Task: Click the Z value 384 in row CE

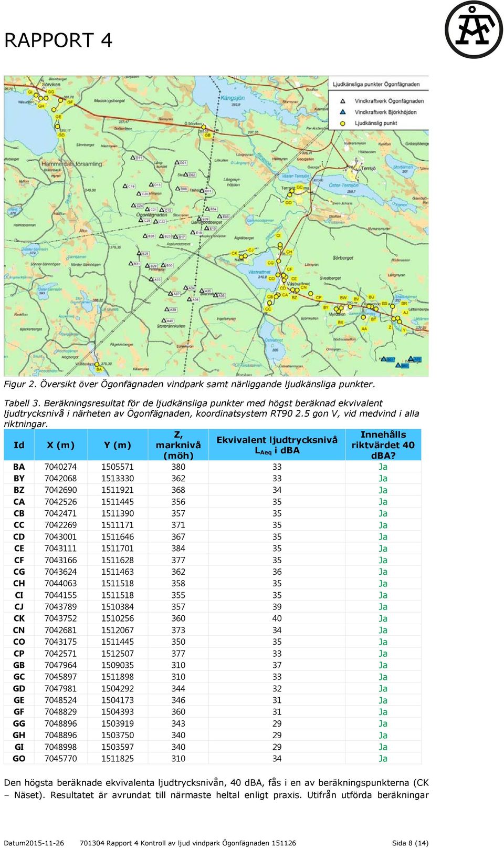Action: pos(178,549)
